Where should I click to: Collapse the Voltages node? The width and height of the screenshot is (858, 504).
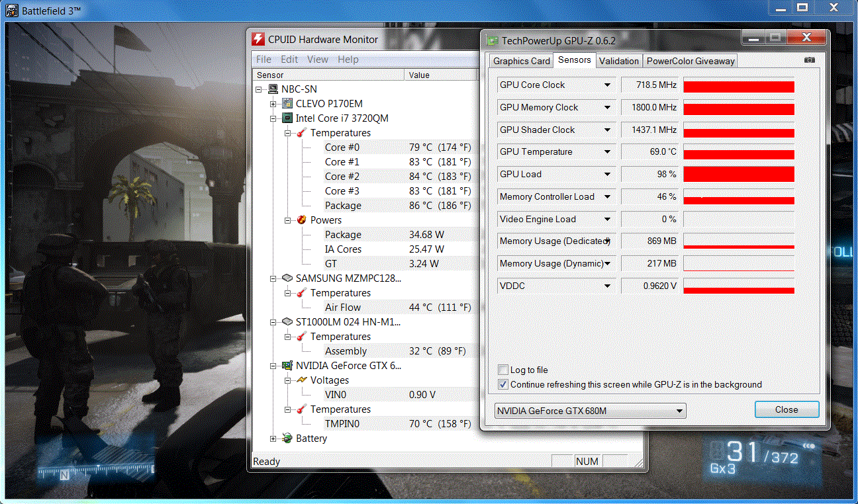pos(288,380)
